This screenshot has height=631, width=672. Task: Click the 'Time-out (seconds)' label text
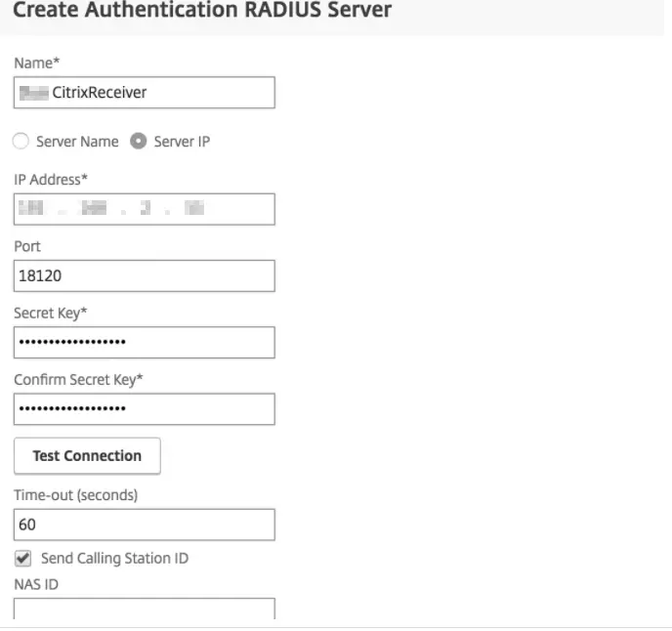pos(75,495)
